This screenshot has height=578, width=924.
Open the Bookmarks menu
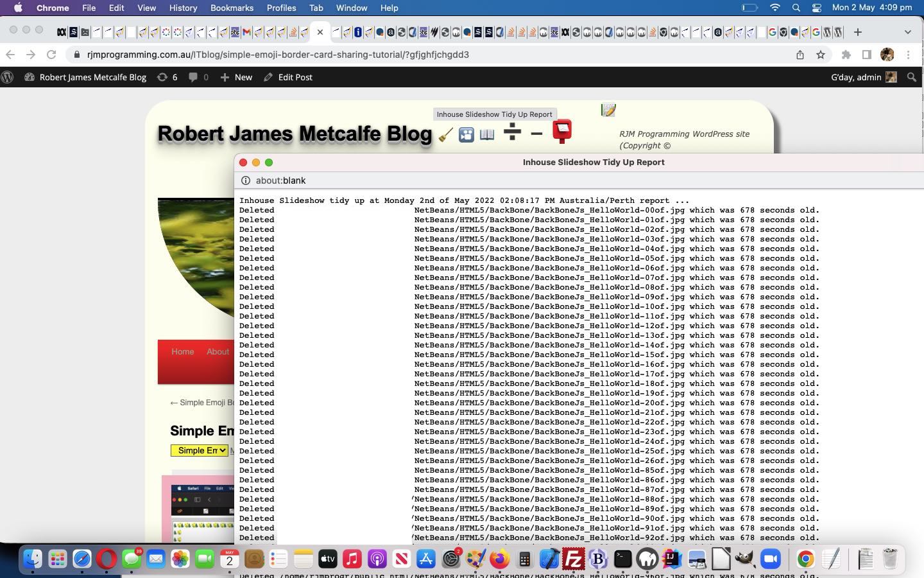[x=232, y=8]
